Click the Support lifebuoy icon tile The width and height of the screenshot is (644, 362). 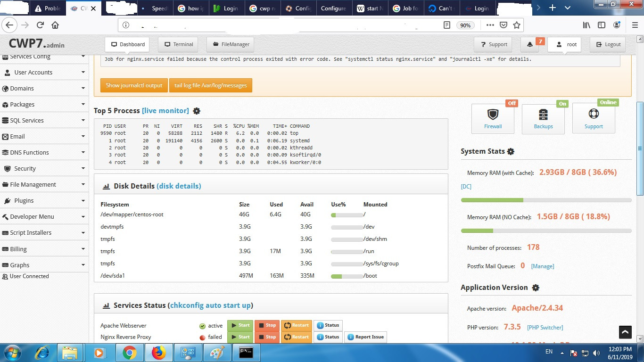tap(594, 118)
